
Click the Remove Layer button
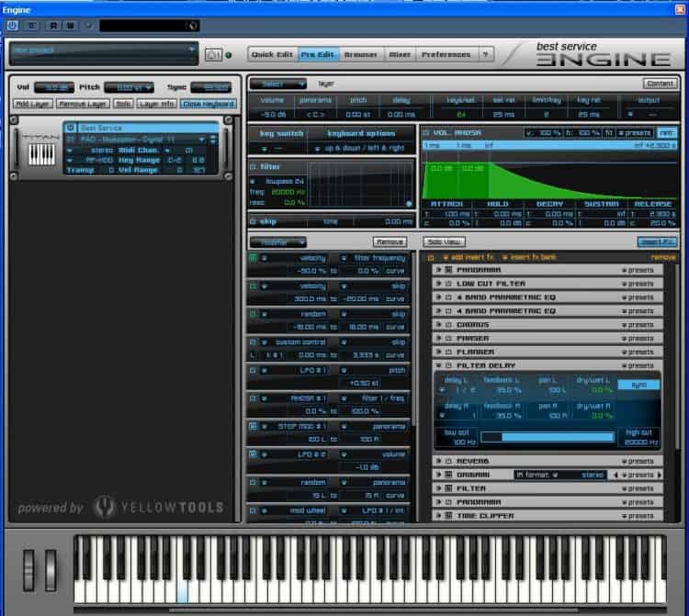(83, 104)
